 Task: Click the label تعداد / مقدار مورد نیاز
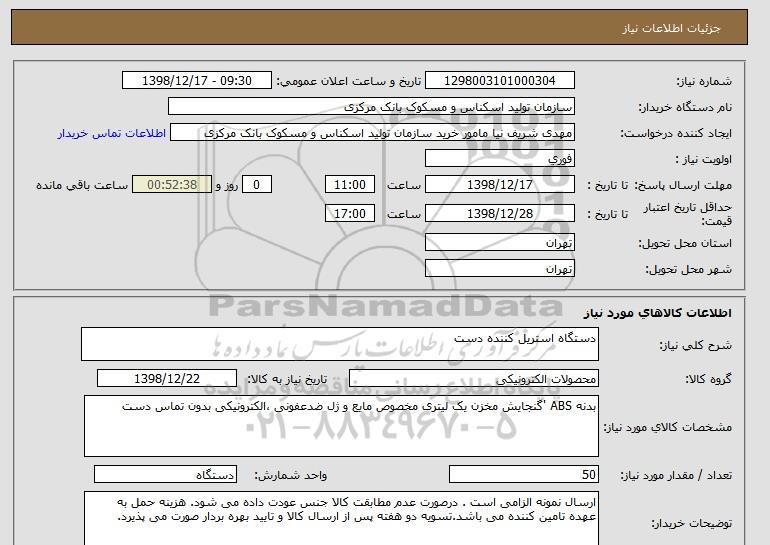point(676,475)
